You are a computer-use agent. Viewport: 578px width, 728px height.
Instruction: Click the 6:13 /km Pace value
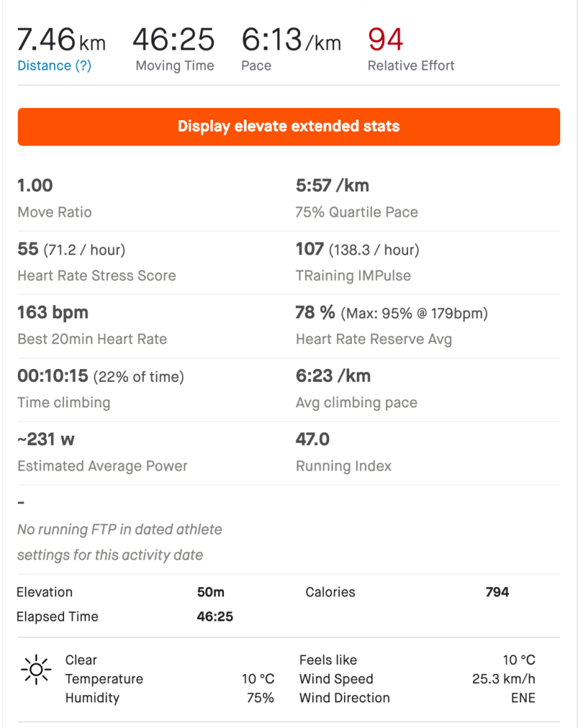[291, 40]
